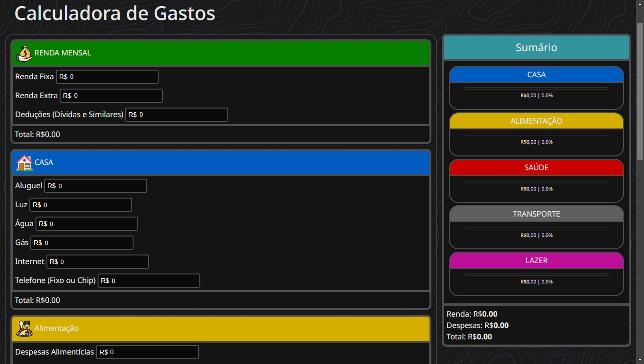Image resolution: width=644 pixels, height=364 pixels.
Task: Select the Luz amount field
Action: click(x=80, y=205)
